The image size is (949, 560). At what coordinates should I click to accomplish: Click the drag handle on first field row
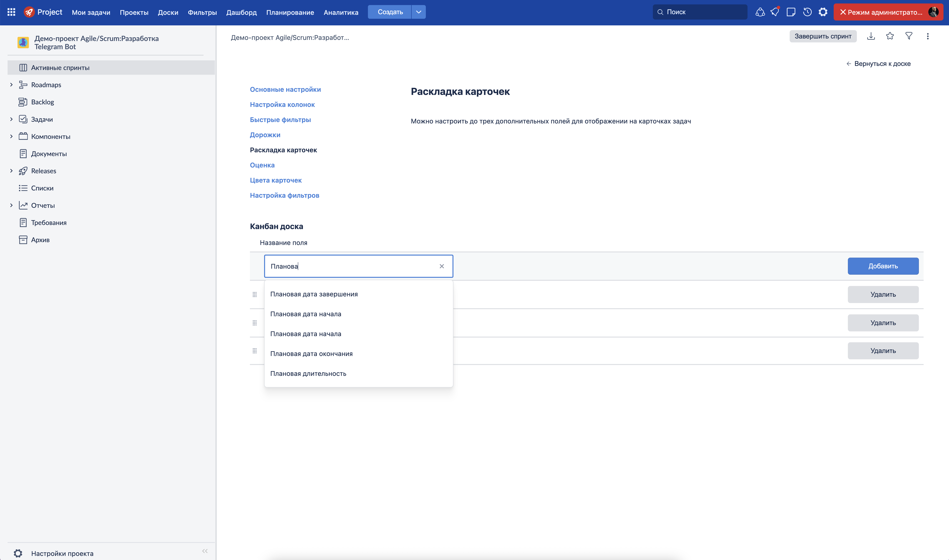click(x=254, y=294)
